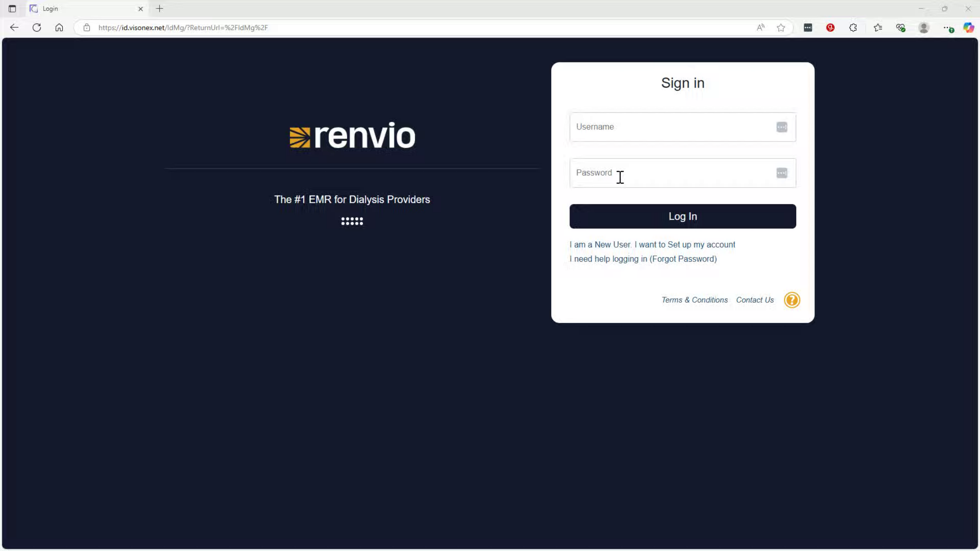Open Contact Us link
This screenshot has height=551, width=980.
755,300
